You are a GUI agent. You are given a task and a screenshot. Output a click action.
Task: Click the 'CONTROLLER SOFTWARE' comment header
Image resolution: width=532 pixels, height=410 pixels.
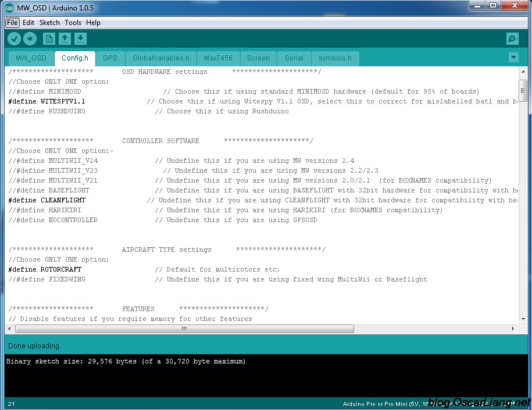(x=160, y=141)
